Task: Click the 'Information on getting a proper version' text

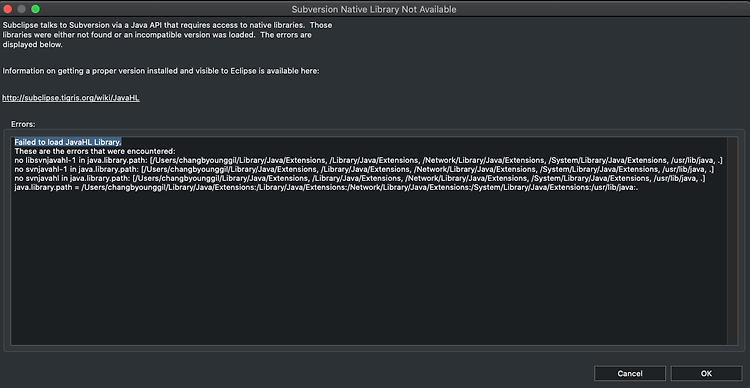Action: click(x=161, y=71)
